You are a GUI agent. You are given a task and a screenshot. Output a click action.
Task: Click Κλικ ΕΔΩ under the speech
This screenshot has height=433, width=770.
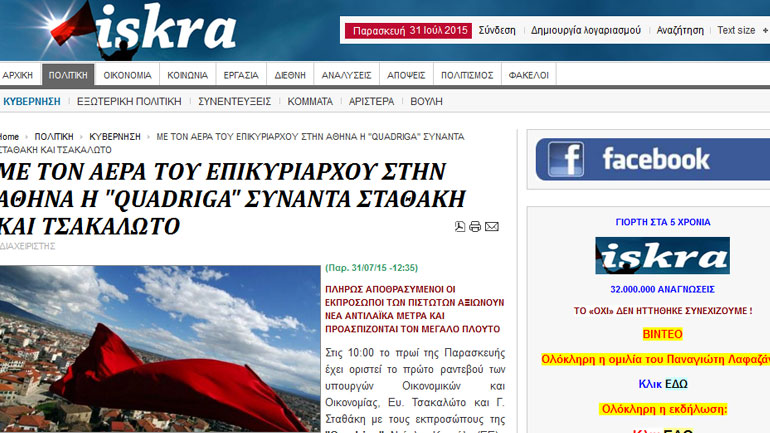coord(662,384)
